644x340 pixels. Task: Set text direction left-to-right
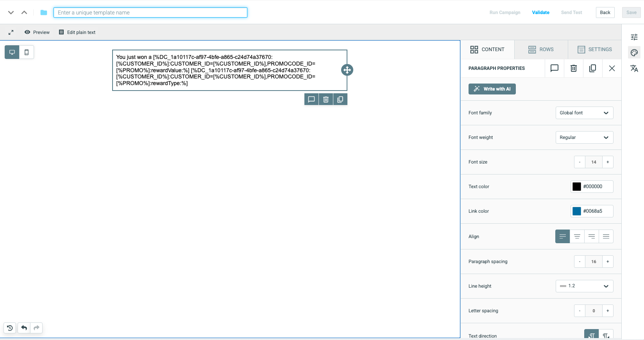(592, 335)
